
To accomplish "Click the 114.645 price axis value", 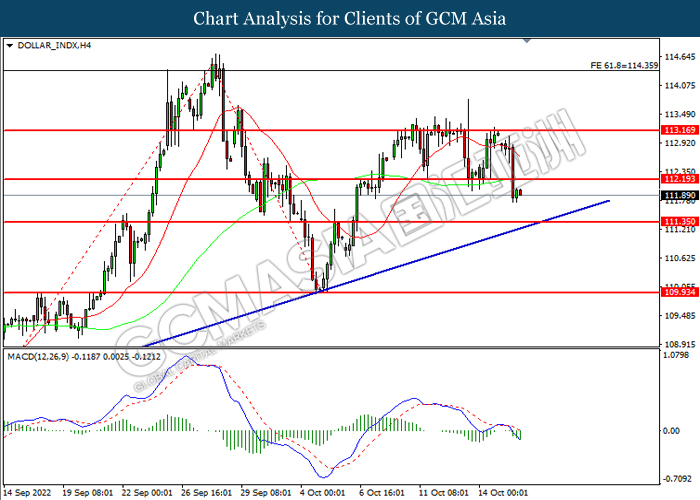I will pos(680,57).
